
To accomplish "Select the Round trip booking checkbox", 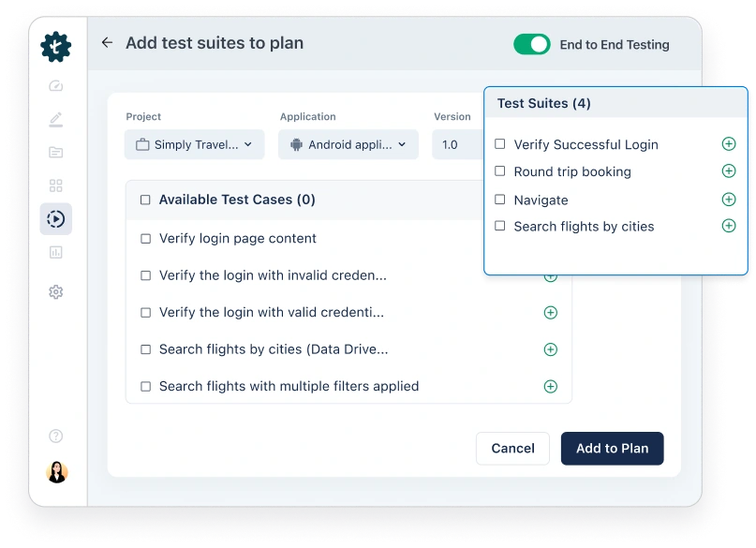I will (x=501, y=171).
